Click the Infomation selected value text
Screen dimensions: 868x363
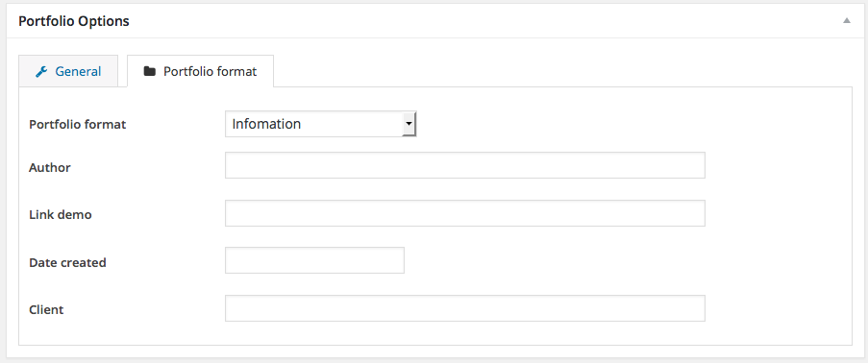[266, 124]
